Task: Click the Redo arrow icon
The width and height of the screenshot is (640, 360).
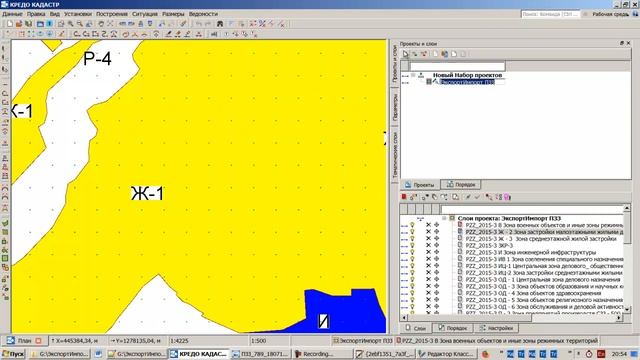Action: (x=208, y=24)
